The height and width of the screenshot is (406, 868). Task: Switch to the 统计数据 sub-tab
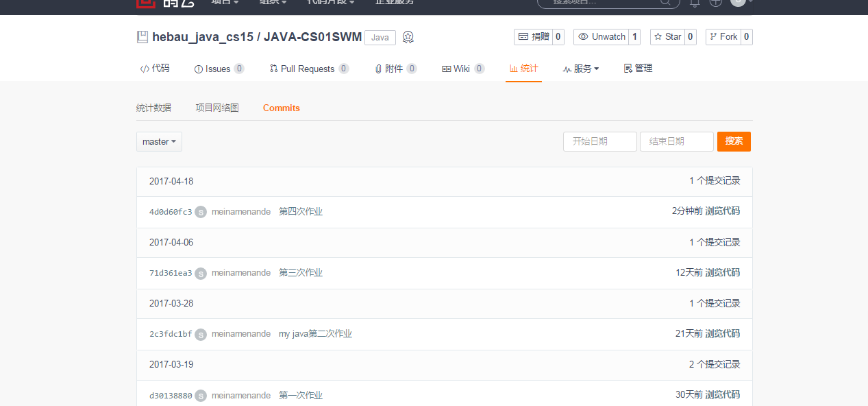[x=153, y=108]
